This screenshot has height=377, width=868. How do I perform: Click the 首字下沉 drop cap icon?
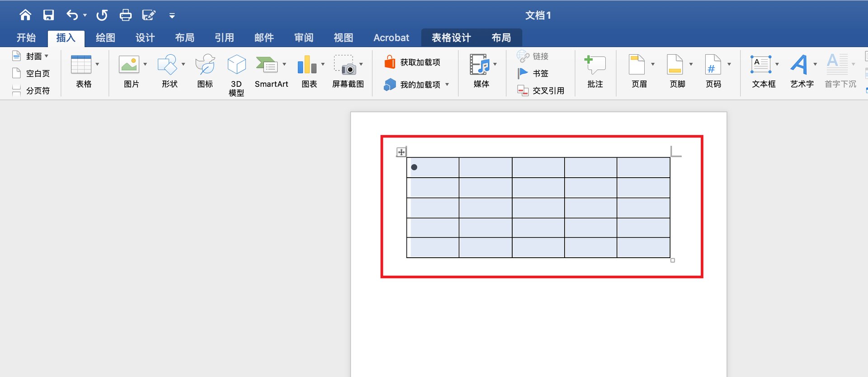837,65
